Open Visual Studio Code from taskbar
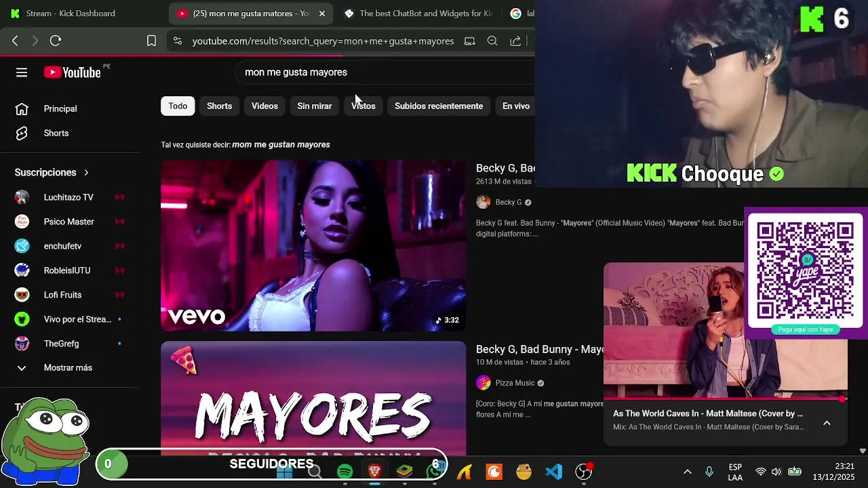868x488 pixels. coord(553,471)
